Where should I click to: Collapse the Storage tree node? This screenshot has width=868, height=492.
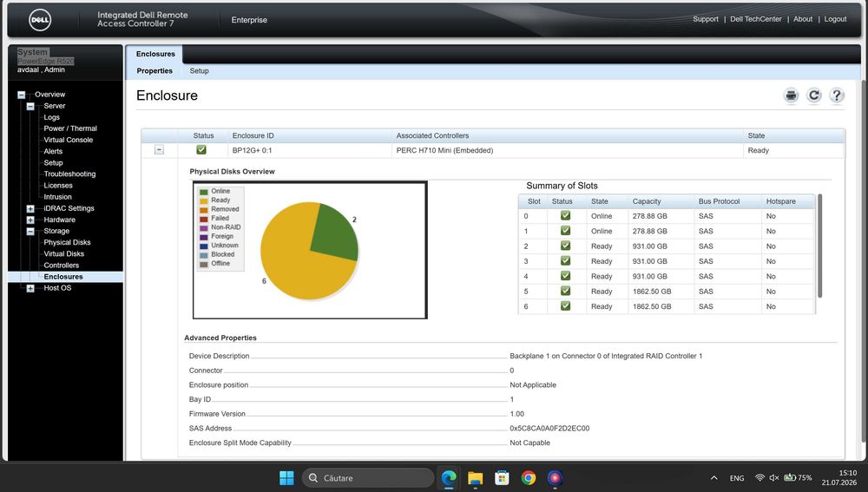(30, 232)
